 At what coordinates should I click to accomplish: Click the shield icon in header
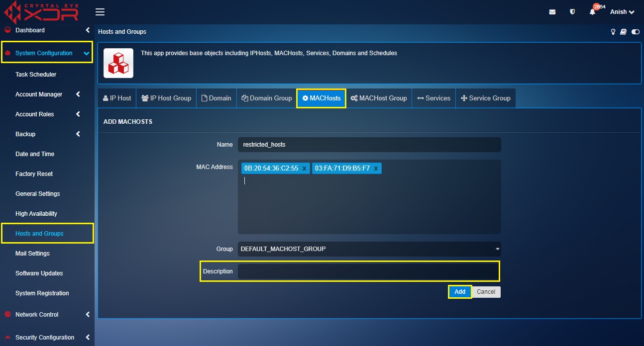click(572, 12)
